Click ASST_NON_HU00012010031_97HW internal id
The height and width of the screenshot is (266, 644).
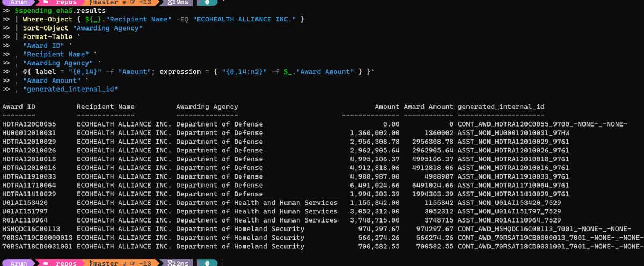(513, 132)
